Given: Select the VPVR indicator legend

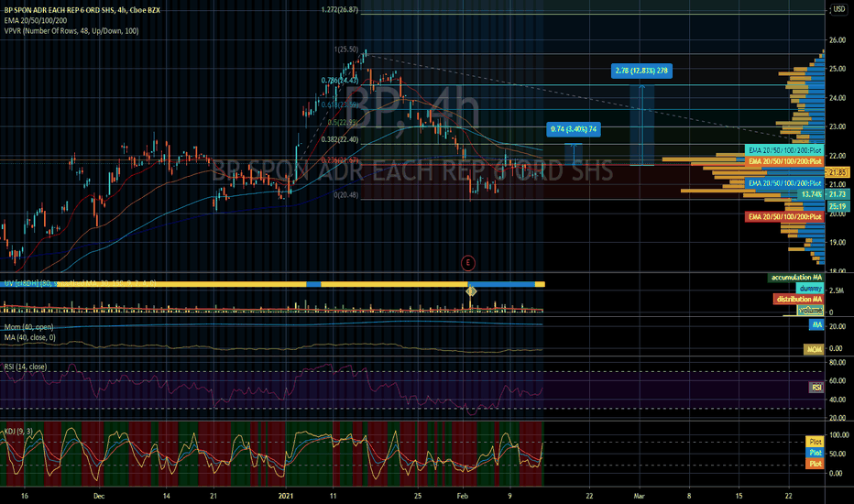Looking at the screenshot, I should 71,31.
